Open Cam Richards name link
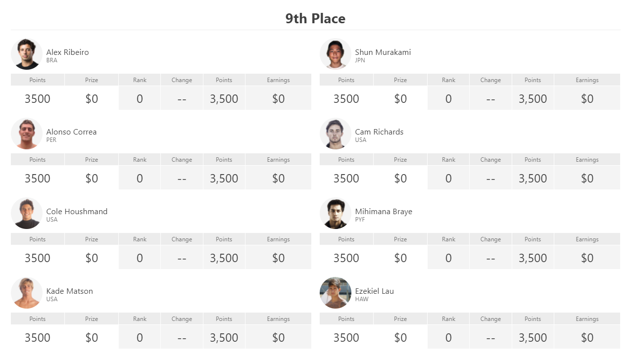The width and height of the screenshot is (631, 364). (x=379, y=132)
